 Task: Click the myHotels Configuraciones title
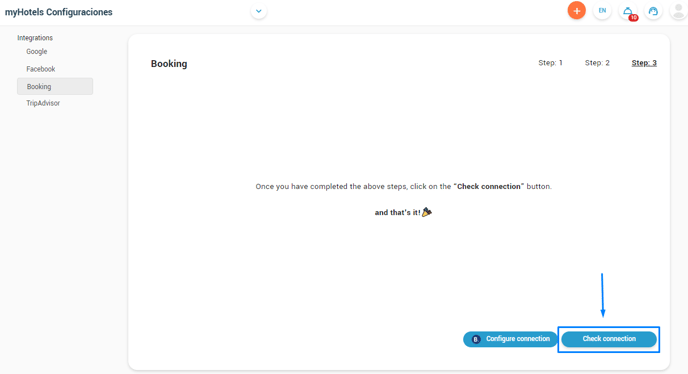(58, 12)
